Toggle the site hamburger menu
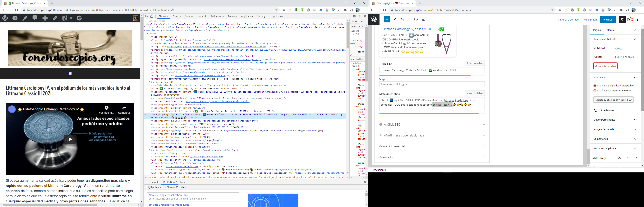 (x=70, y=73)
